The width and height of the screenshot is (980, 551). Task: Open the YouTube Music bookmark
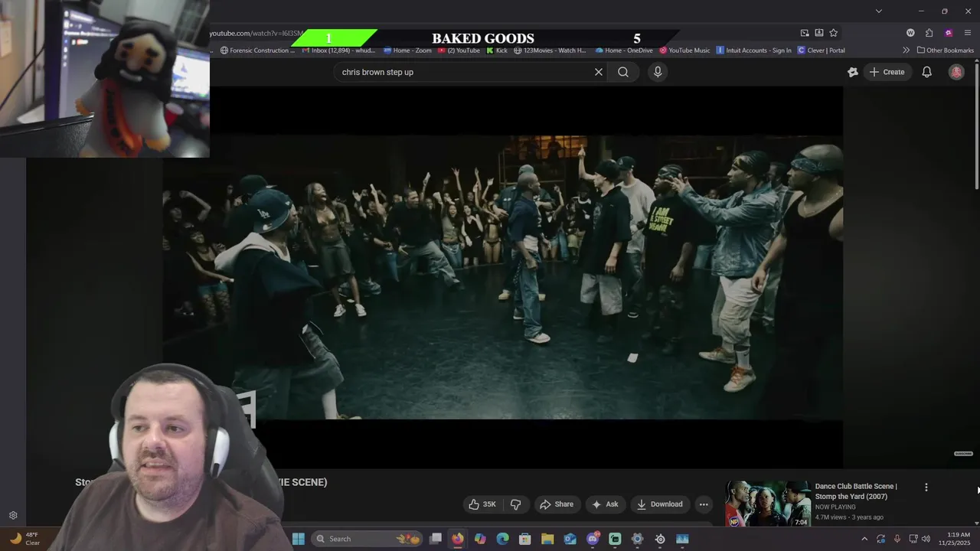[x=684, y=51]
